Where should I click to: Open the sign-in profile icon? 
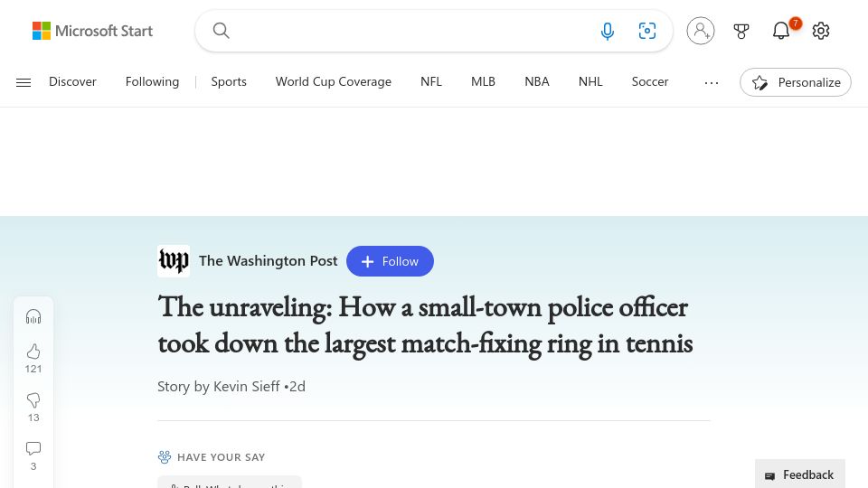pyautogui.click(x=700, y=31)
